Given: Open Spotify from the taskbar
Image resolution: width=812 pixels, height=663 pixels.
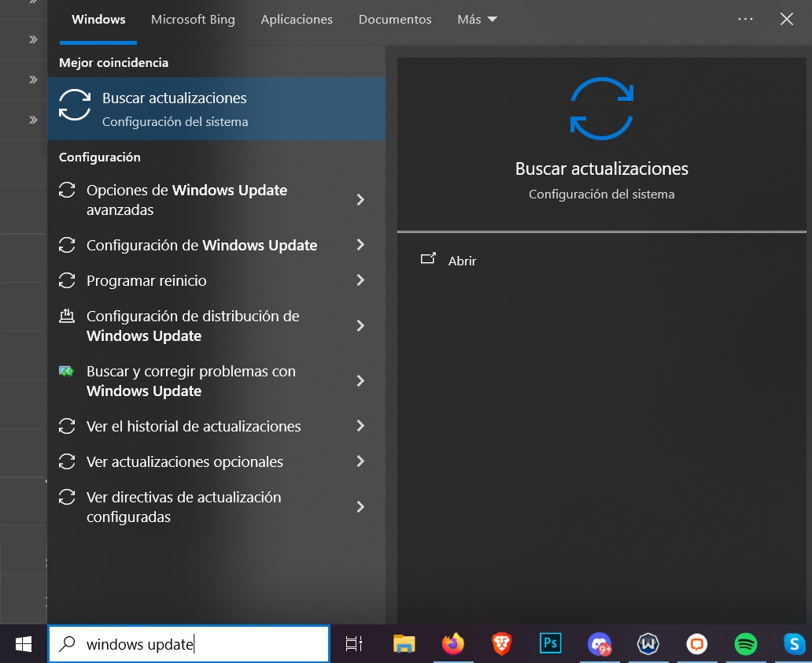Looking at the screenshot, I should [746, 644].
